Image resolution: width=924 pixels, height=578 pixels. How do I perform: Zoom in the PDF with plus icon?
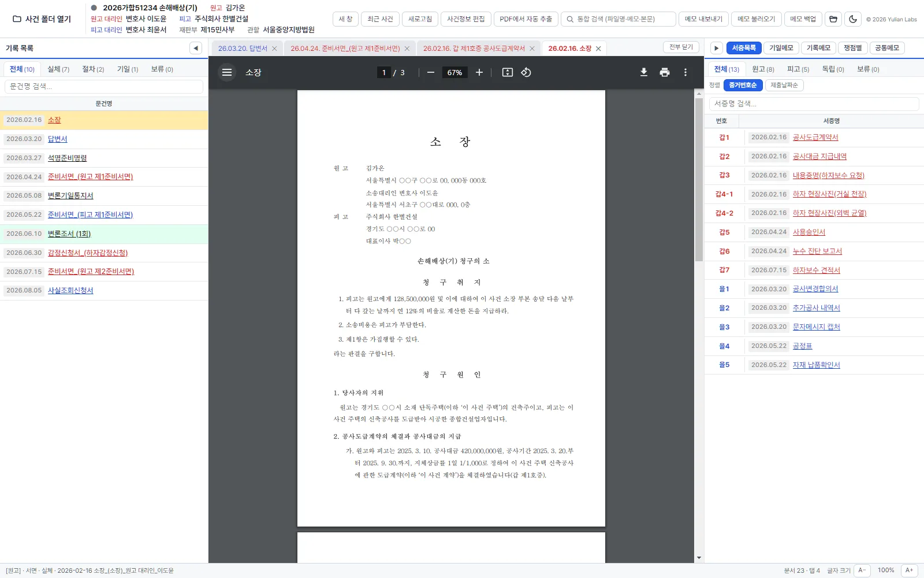point(479,72)
